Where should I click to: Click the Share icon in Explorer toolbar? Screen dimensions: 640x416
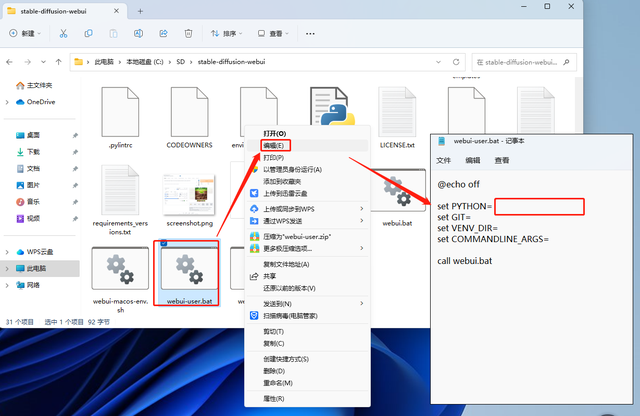(163, 33)
